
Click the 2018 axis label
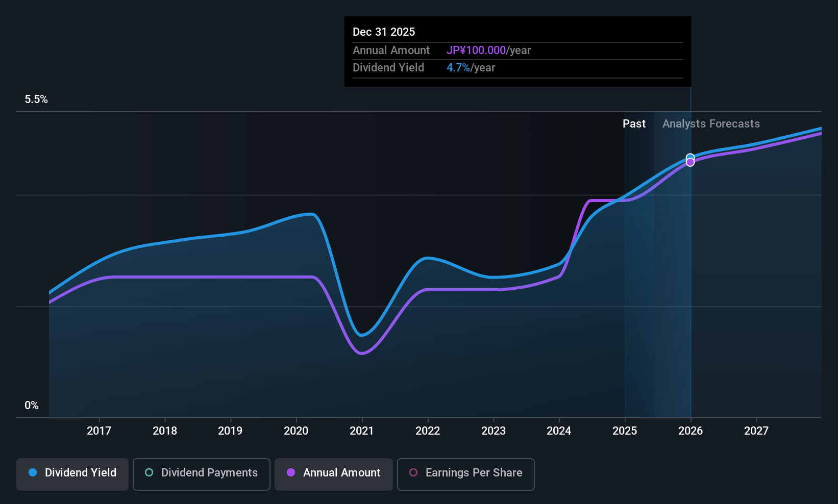pyautogui.click(x=165, y=431)
